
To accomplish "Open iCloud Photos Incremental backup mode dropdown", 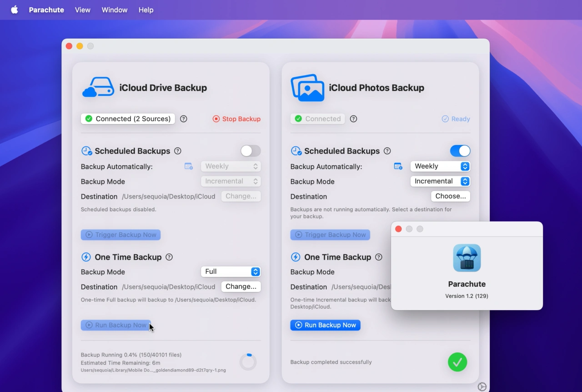I will 440,181.
